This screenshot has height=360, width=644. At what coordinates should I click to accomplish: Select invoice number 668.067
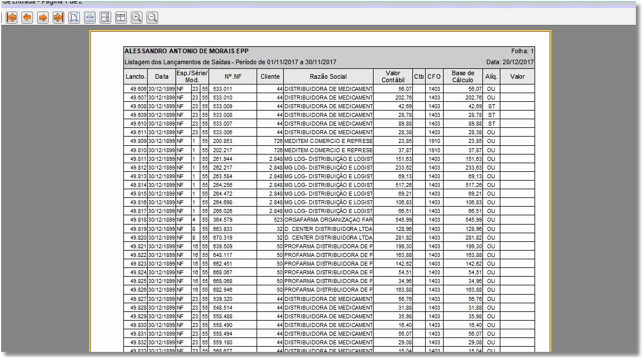point(222,272)
